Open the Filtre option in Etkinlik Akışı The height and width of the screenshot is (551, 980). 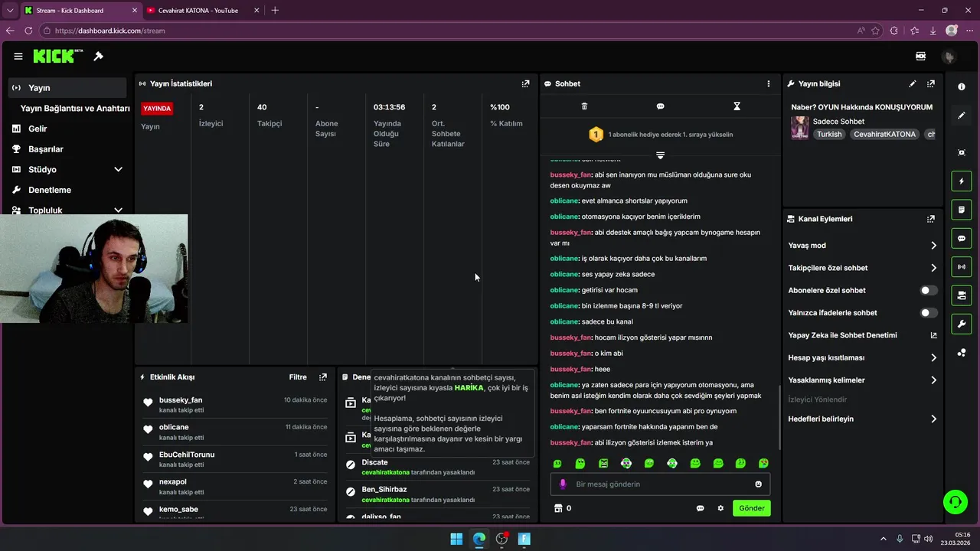tap(298, 377)
